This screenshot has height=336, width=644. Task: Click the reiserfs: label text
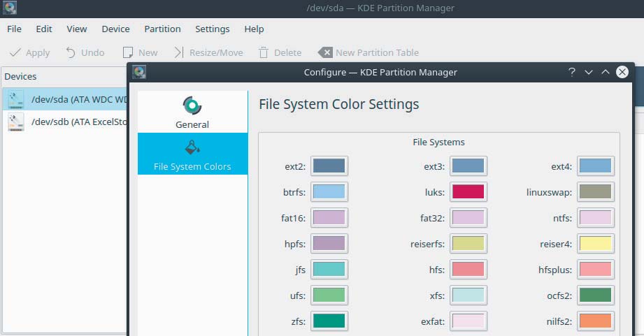coord(427,244)
